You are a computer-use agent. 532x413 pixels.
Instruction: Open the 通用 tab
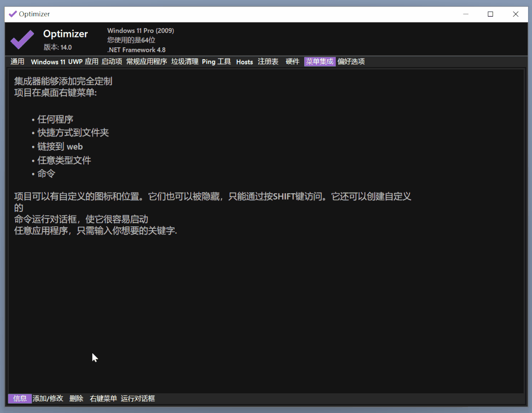17,62
